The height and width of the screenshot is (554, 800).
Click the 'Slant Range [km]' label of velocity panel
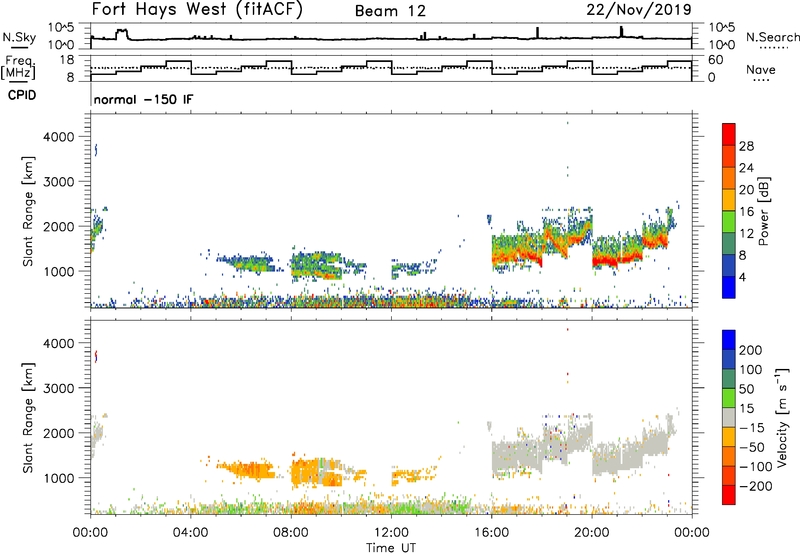[x=28, y=417]
